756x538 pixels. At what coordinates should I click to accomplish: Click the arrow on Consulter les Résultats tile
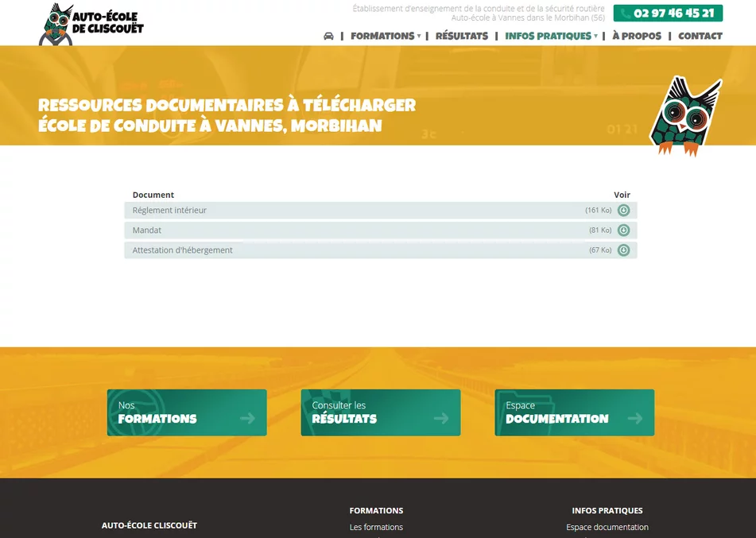(x=441, y=418)
